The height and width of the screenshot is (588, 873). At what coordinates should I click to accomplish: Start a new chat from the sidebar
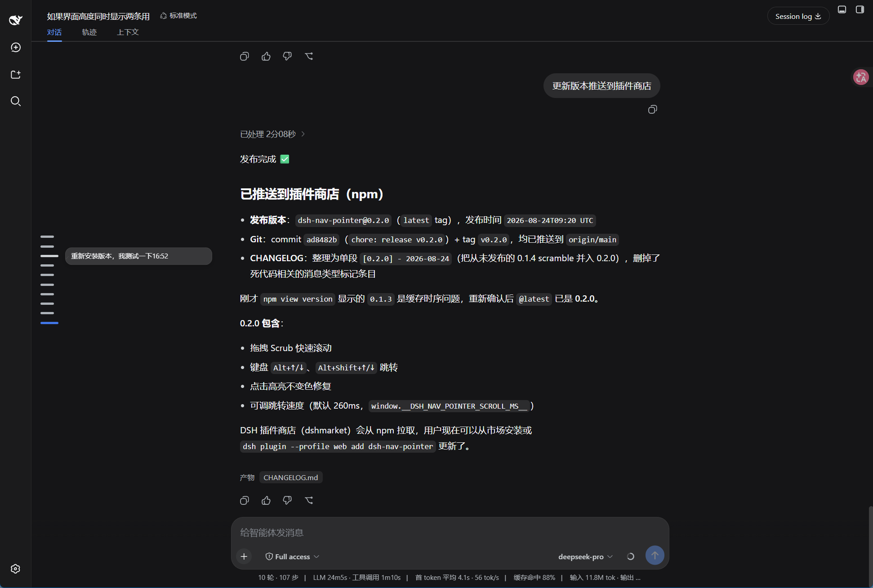click(16, 47)
